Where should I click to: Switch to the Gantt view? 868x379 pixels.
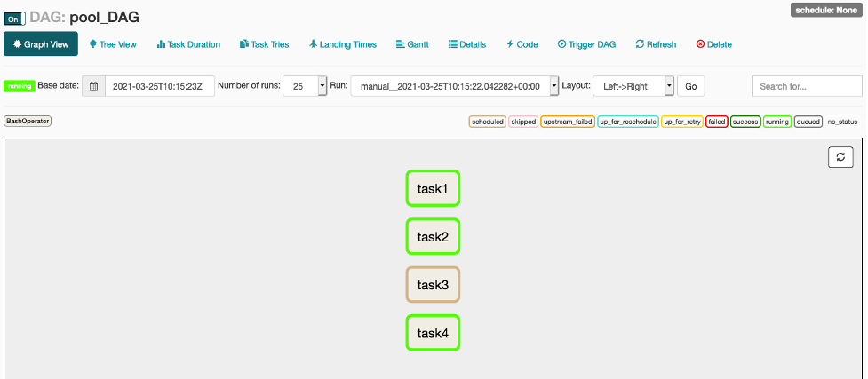(x=411, y=44)
